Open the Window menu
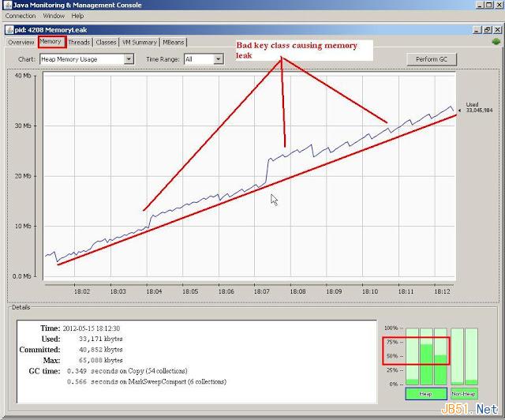The image size is (505, 420). point(54,16)
